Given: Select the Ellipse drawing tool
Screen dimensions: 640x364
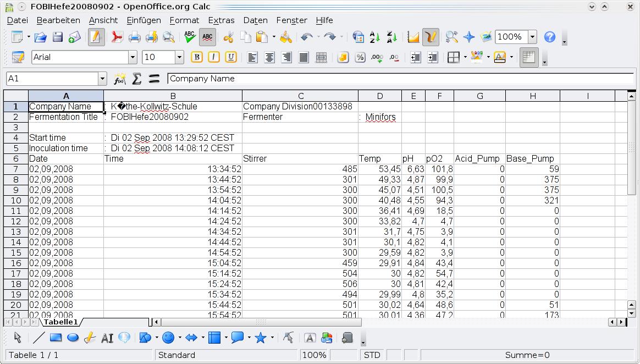Looking at the screenshot, I should (73, 338).
